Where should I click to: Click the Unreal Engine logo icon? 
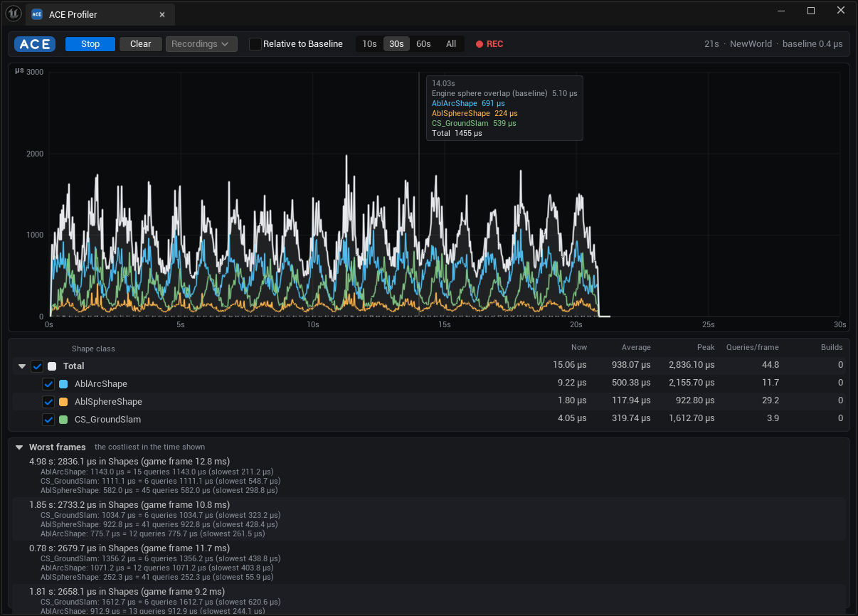(x=13, y=13)
